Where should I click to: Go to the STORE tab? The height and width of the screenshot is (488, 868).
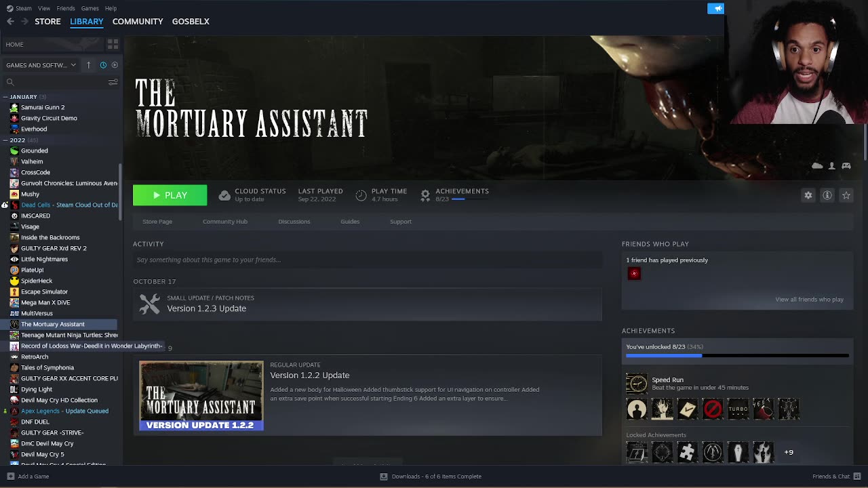[47, 22]
